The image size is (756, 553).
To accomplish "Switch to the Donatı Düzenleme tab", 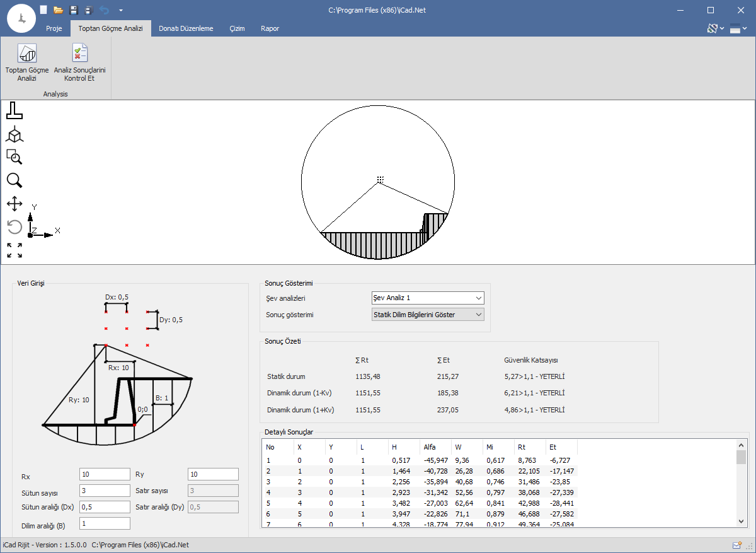I will tap(186, 28).
